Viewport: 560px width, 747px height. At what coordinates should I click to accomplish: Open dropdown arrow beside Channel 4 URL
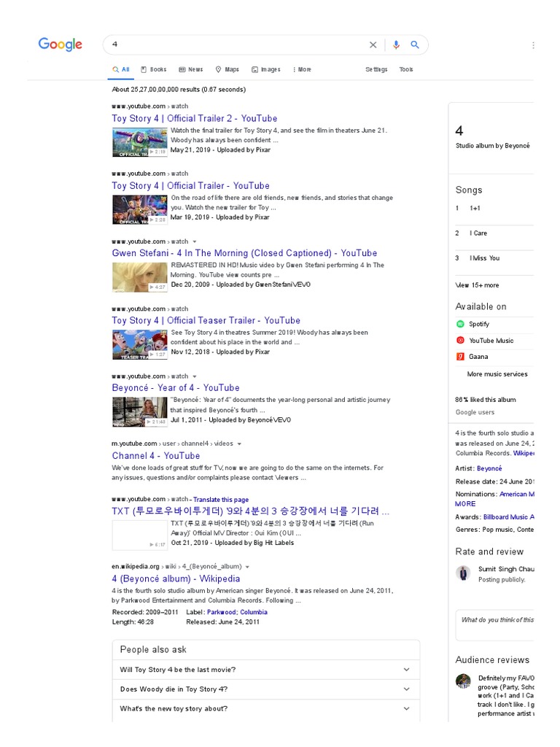pos(239,444)
